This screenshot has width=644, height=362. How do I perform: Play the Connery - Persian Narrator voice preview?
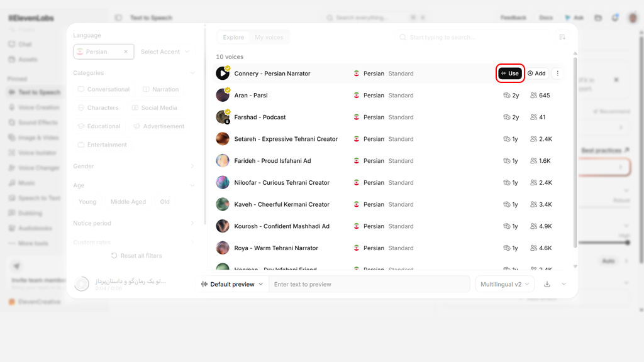click(x=223, y=74)
